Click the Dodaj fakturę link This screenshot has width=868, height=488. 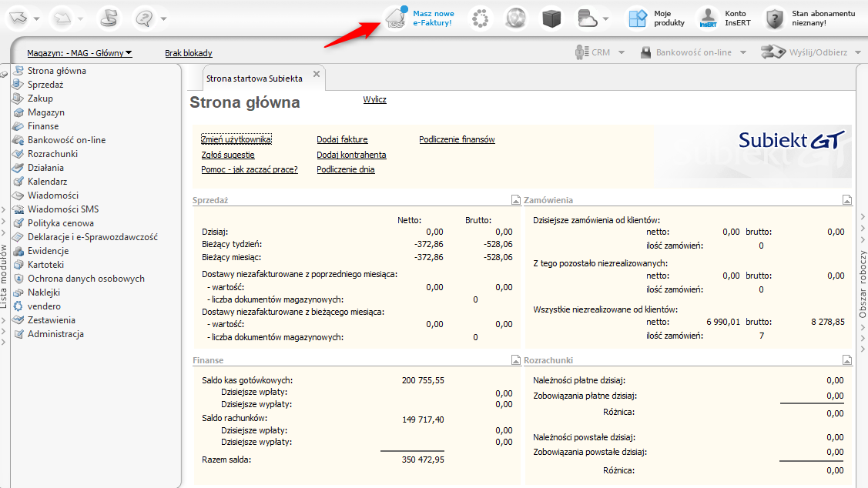click(x=342, y=140)
